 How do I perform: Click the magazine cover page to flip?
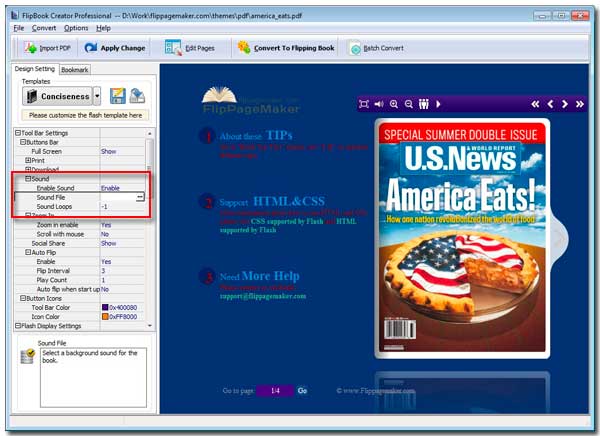[x=462, y=238]
